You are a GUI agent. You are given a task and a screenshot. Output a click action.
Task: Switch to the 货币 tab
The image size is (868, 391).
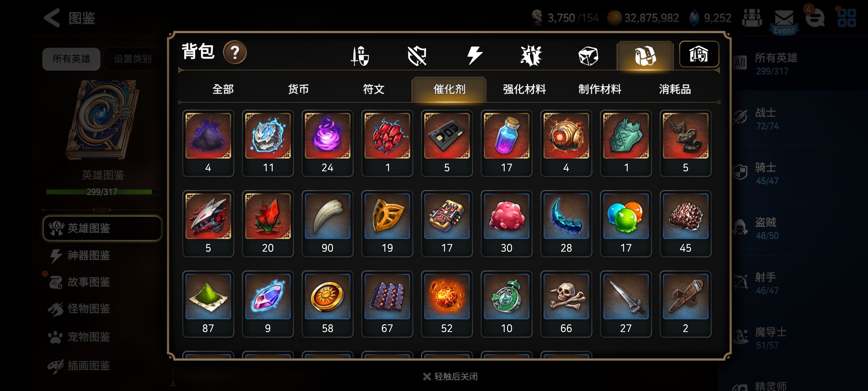[x=298, y=89]
